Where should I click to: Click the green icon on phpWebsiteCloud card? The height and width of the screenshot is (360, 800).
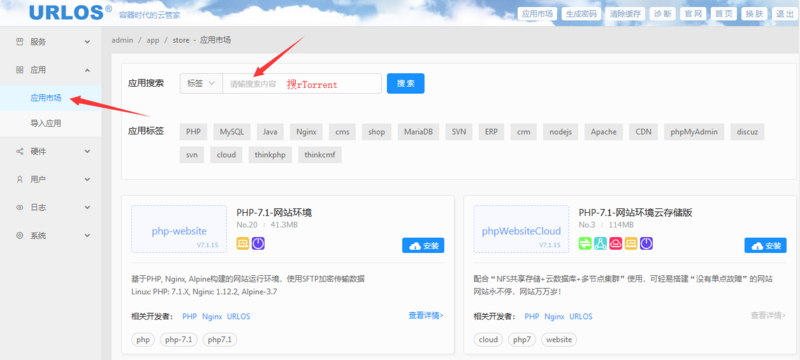tap(585, 244)
